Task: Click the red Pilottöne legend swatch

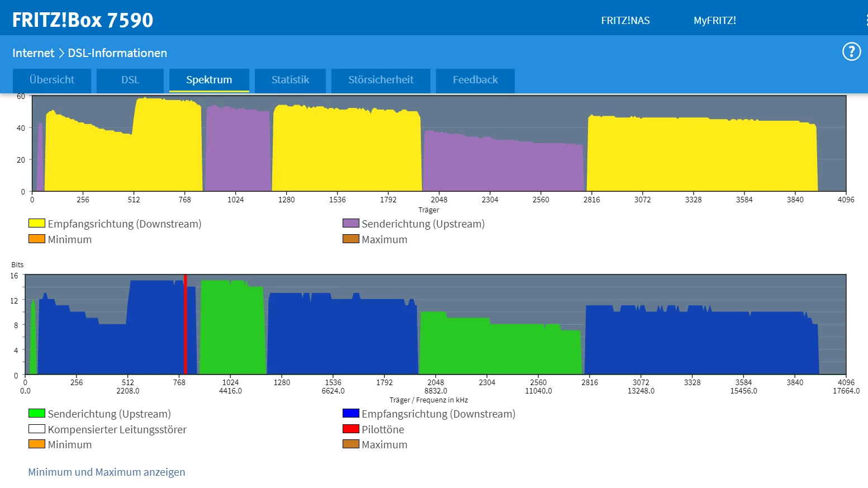Action: (x=351, y=429)
